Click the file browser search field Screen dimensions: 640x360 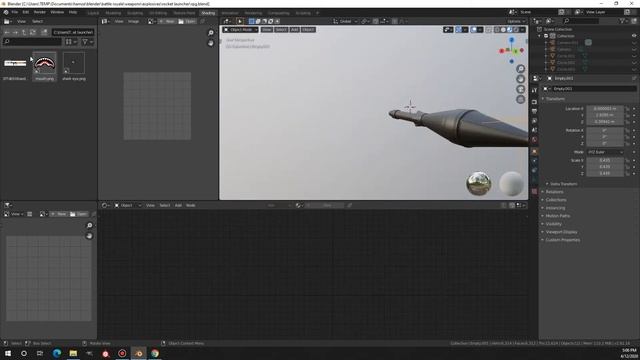pos(32,41)
